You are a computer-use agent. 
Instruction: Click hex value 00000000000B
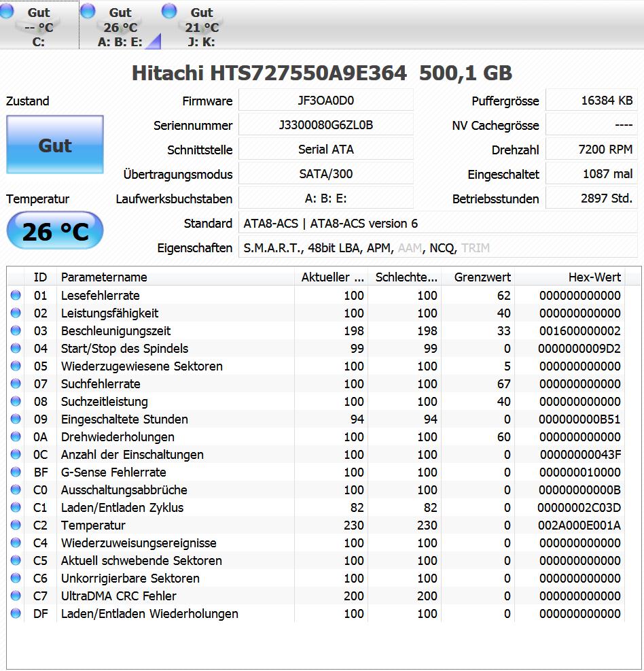point(579,490)
